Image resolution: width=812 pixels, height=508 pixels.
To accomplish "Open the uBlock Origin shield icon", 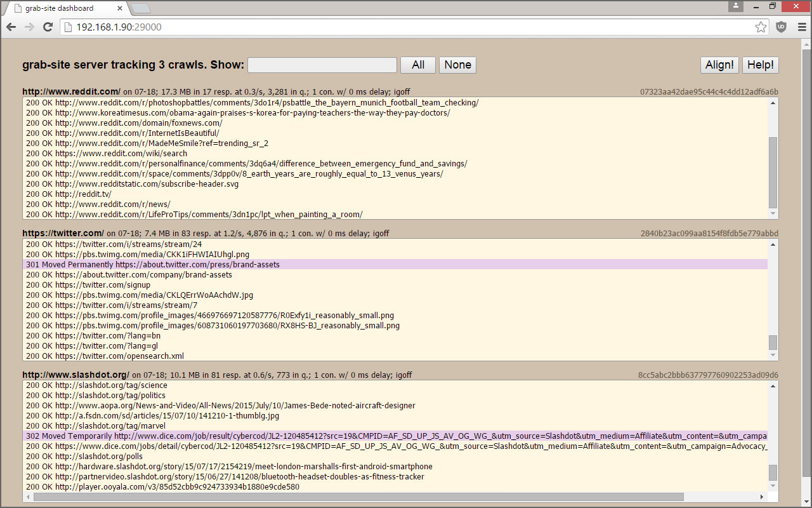I will point(781,27).
